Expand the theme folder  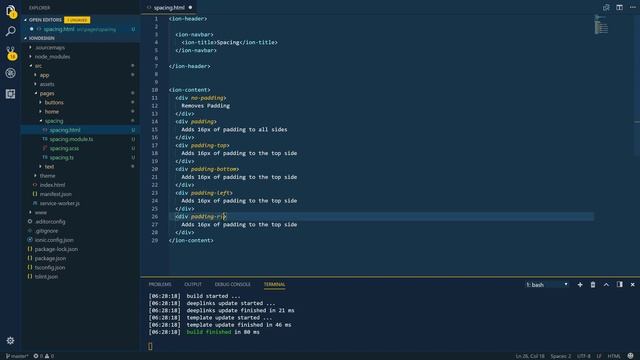[x=35, y=176]
